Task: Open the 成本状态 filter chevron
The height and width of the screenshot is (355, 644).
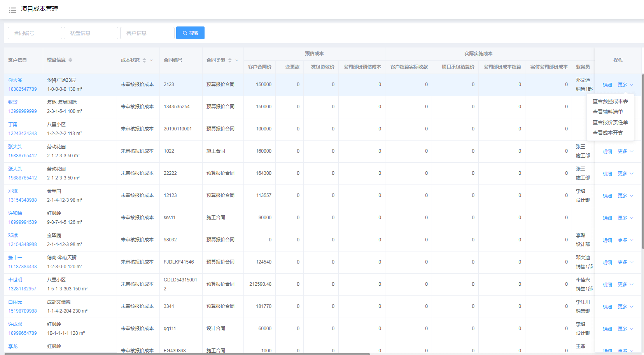Action: pos(151,60)
